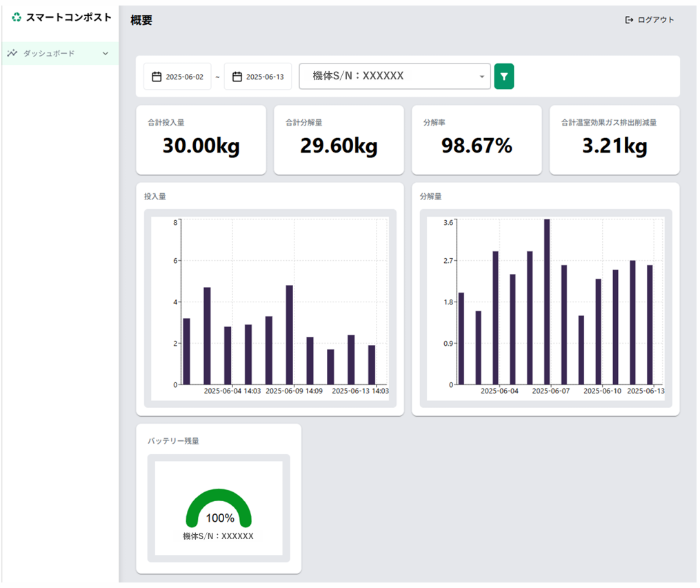The width and height of the screenshot is (700, 588).
Task: Click the スマートコンポスト brand title
Action: coord(69,17)
